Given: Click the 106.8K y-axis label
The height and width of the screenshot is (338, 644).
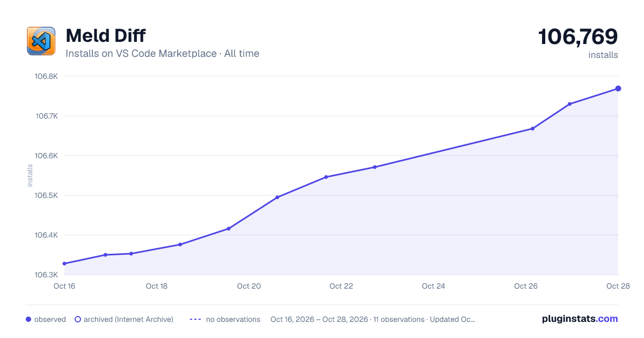Looking at the screenshot, I should tap(46, 76).
